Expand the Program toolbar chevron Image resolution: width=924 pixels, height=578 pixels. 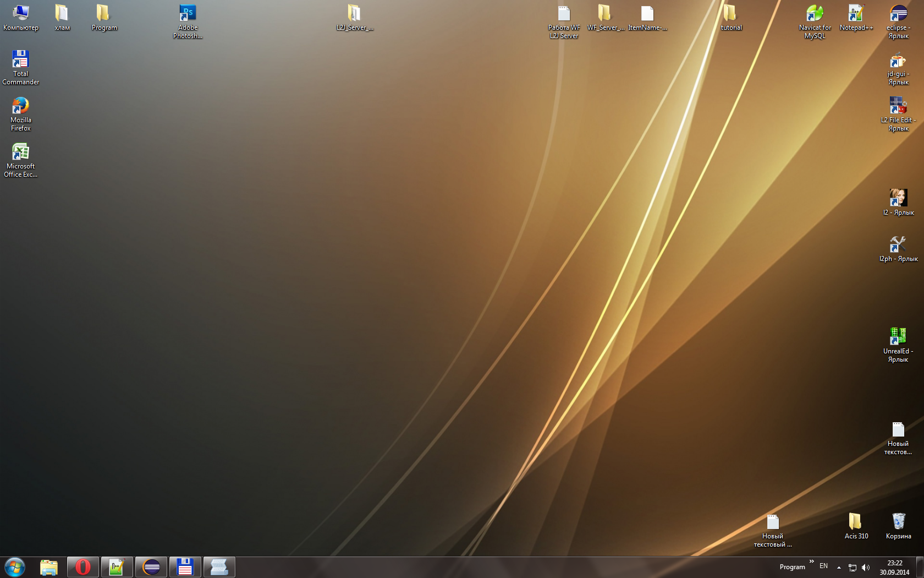point(811,561)
